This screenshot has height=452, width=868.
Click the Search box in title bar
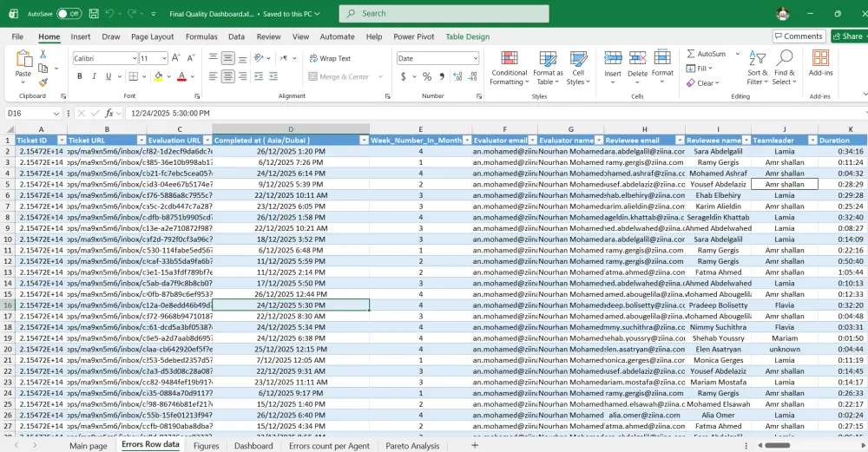[x=444, y=14]
